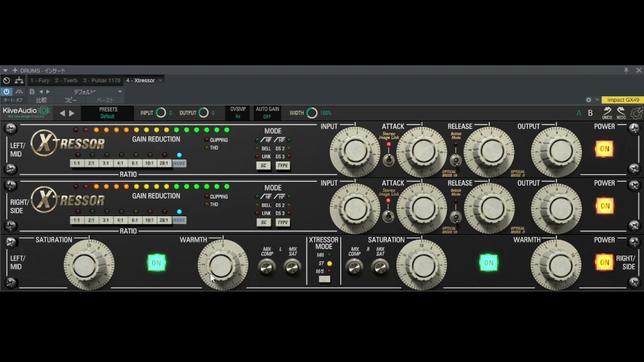Change OVSMP 4x oversampling
Screen dimensions: 644x362
[x=238, y=113]
